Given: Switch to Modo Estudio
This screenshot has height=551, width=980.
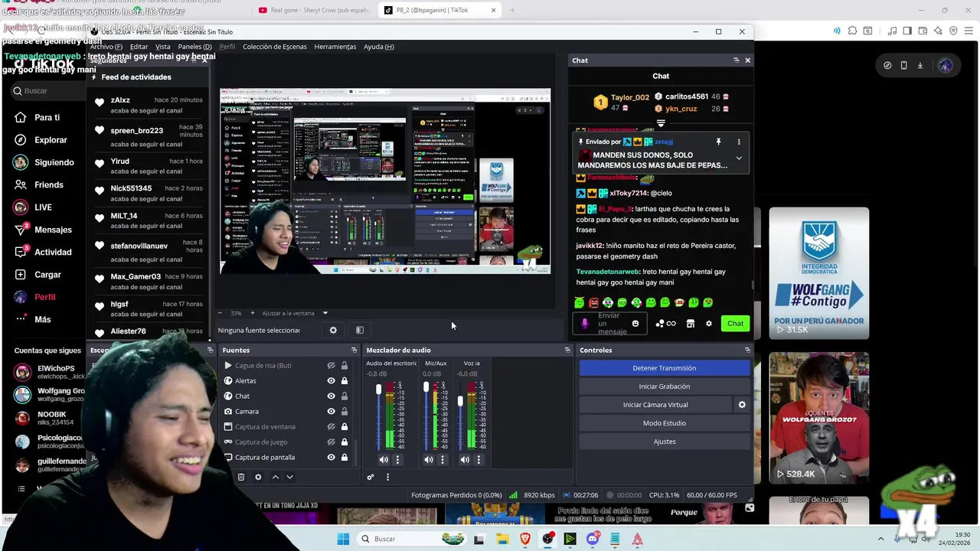Looking at the screenshot, I should click(664, 423).
